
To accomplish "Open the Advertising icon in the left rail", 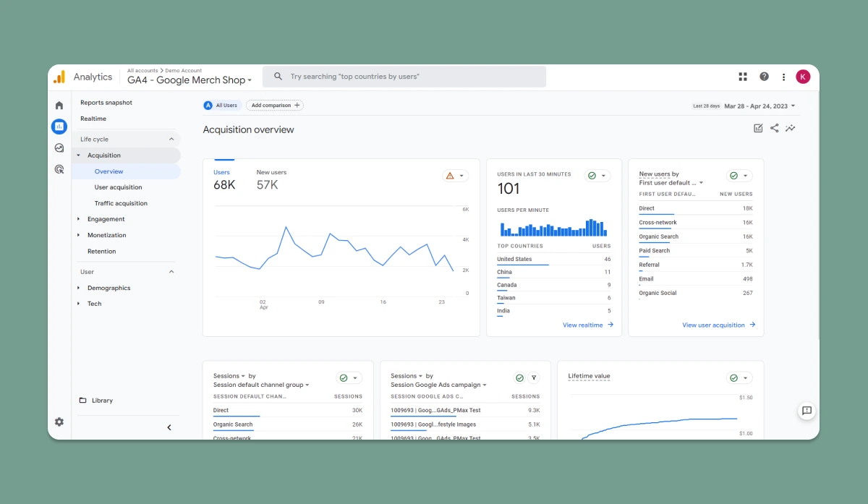I will [59, 169].
